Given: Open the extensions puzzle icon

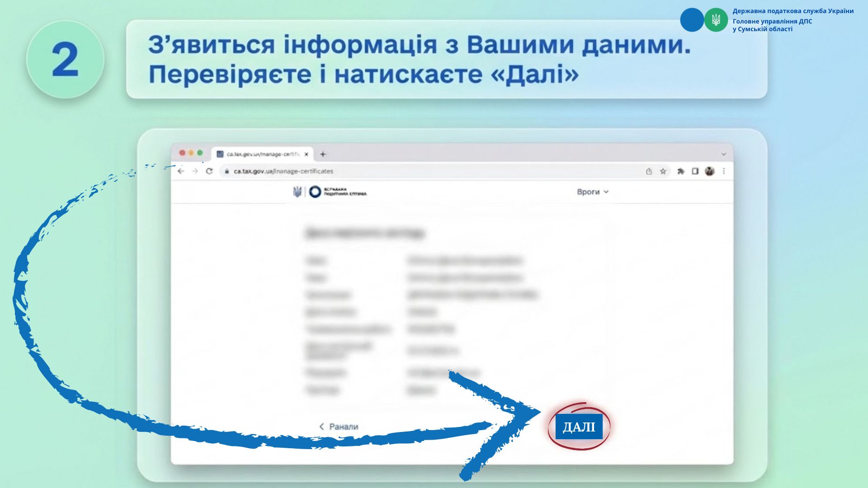Looking at the screenshot, I should 680,171.
